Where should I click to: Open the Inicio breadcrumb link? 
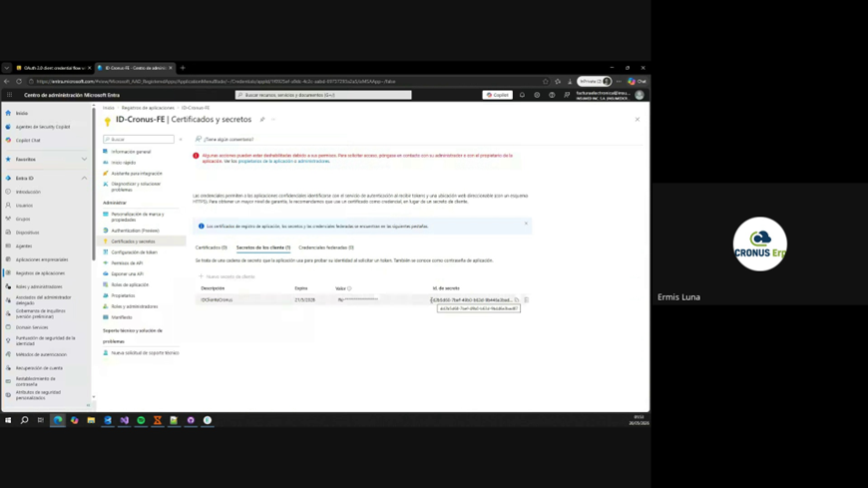(109, 108)
